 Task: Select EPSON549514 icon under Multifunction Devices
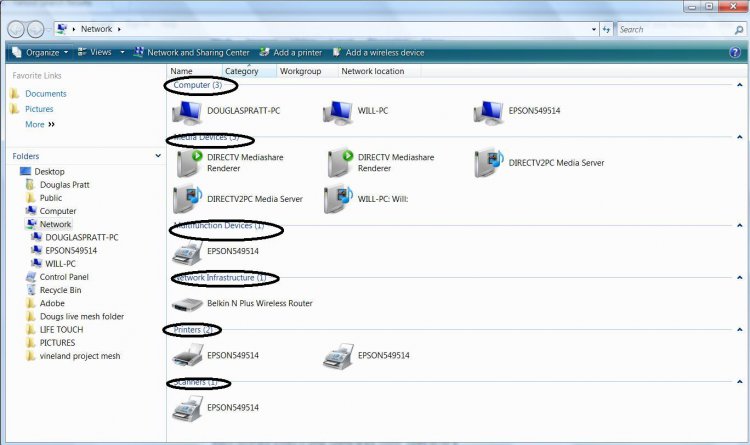click(187, 252)
